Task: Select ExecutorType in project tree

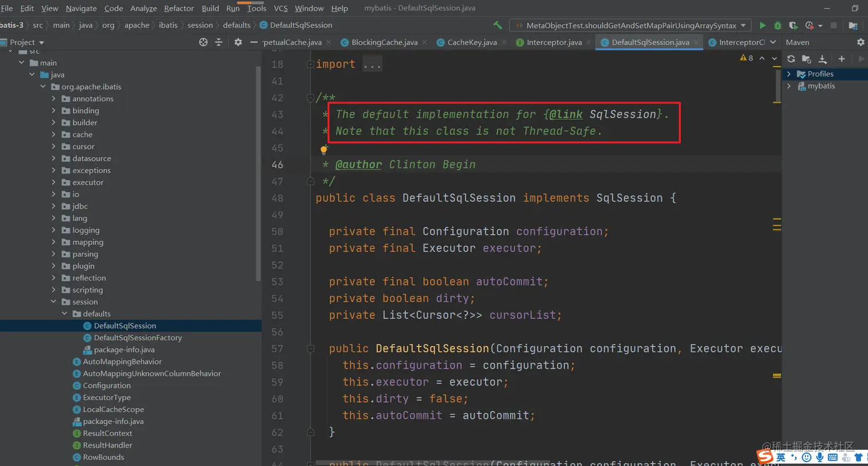Action: [107, 398]
